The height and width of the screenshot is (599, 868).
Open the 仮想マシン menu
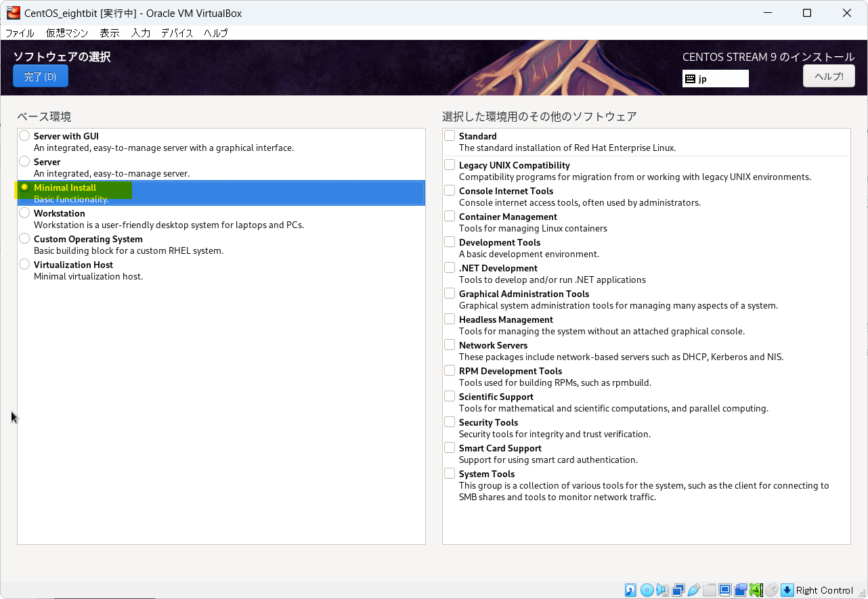(x=67, y=32)
